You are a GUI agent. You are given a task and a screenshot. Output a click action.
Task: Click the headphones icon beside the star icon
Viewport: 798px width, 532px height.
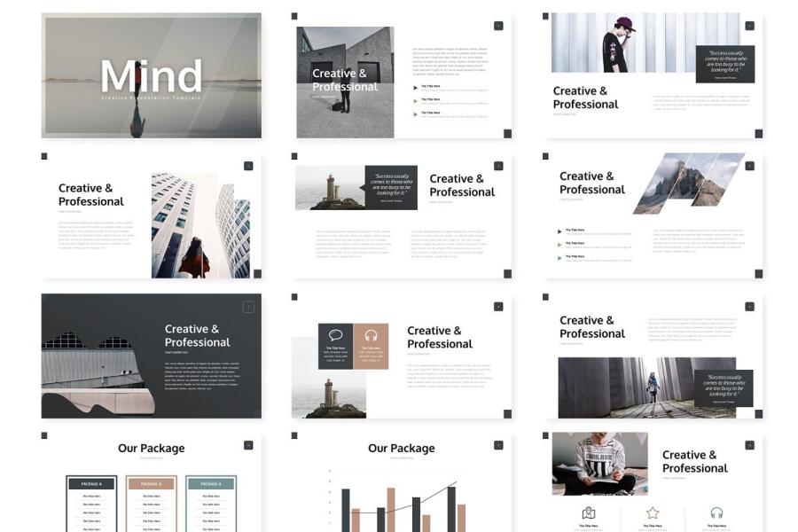coord(716,512)
